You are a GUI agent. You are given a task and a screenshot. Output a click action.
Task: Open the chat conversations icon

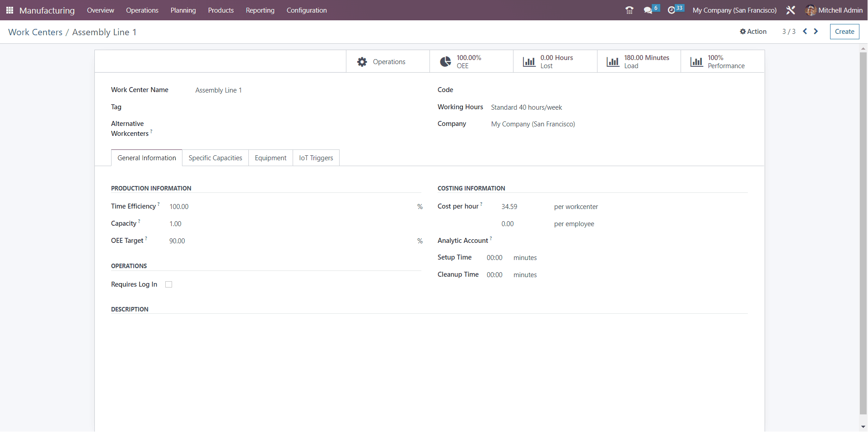coord(649,10)
